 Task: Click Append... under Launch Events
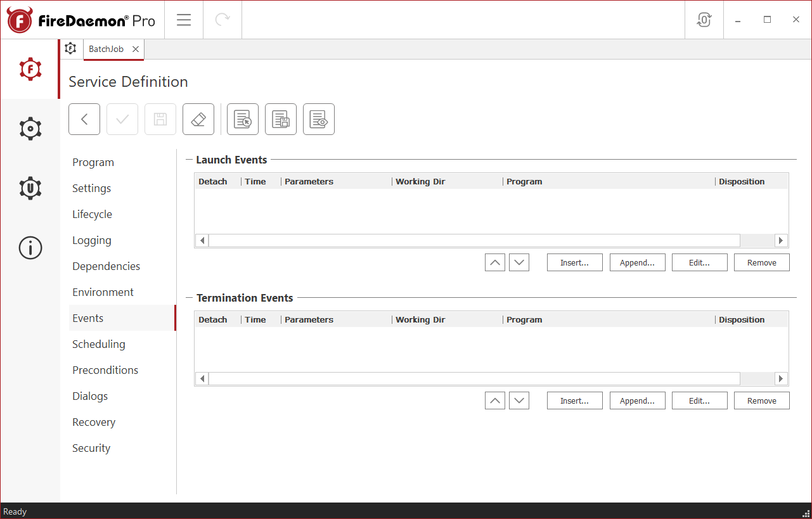(638, 262)
